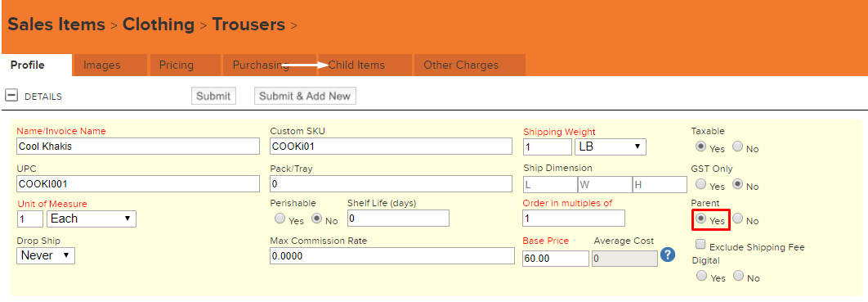The image size is (868, 302).
Task: Click the Max Commission Rate field
Action: (392, 256)
